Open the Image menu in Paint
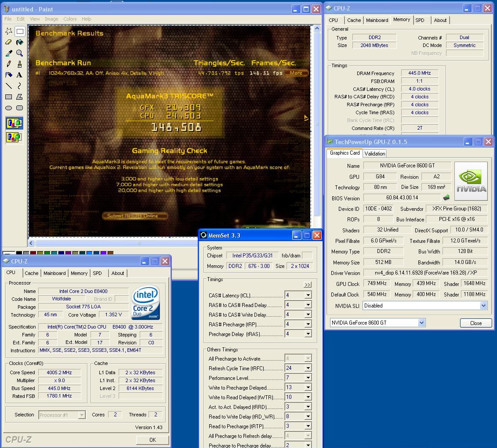 tap(51, 19)
